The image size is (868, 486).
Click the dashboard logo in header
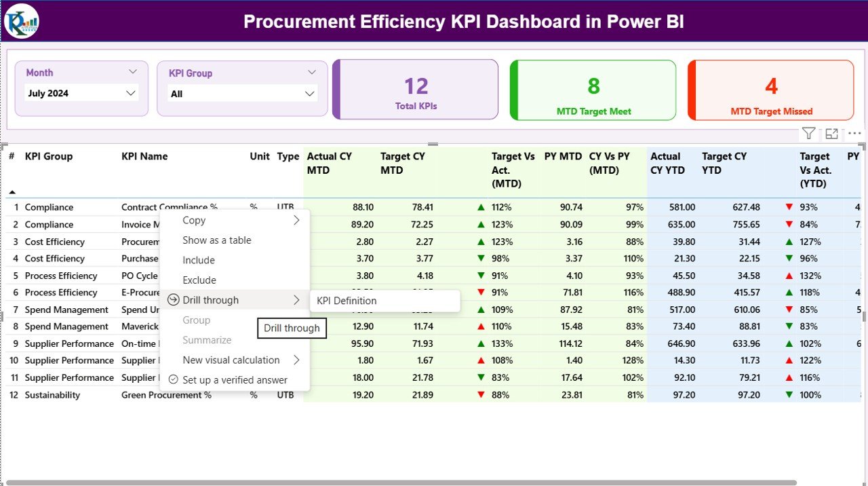[22, 21]
